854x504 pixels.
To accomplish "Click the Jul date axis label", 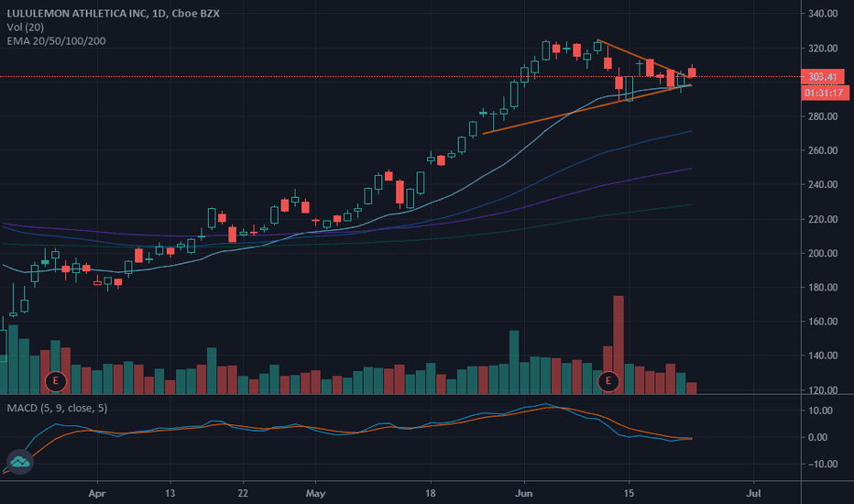I will 753,493.
